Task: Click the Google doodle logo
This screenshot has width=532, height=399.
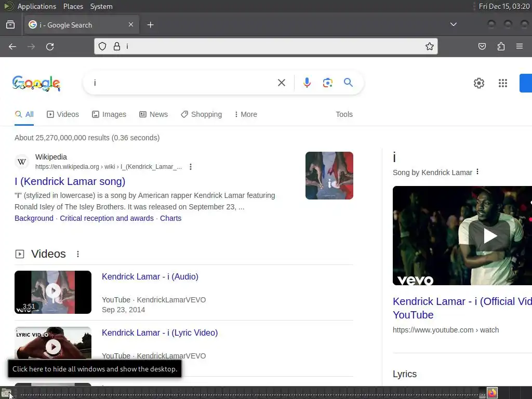Action: tap(36, 84)
